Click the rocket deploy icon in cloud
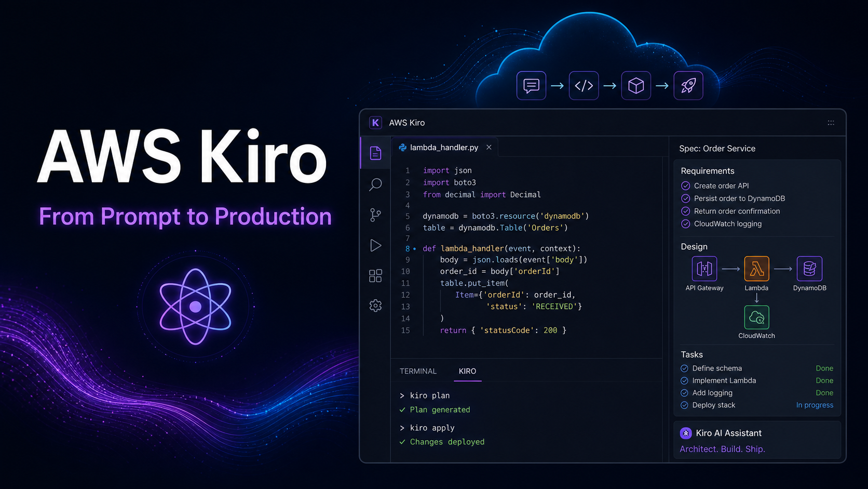 point(688,86)
